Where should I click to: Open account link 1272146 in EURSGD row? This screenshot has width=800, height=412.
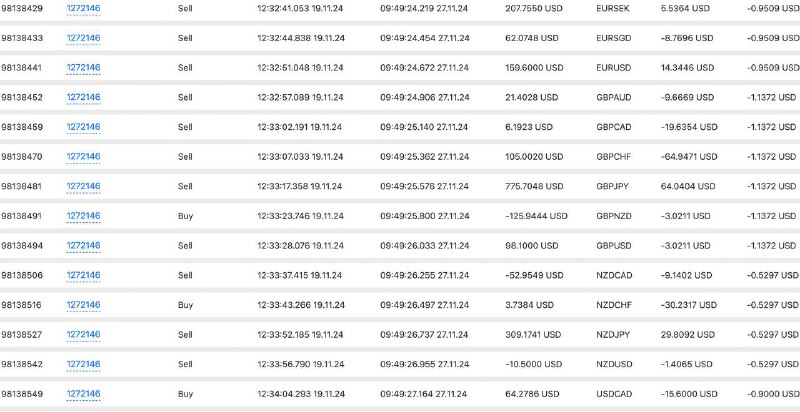click(83, 38)
